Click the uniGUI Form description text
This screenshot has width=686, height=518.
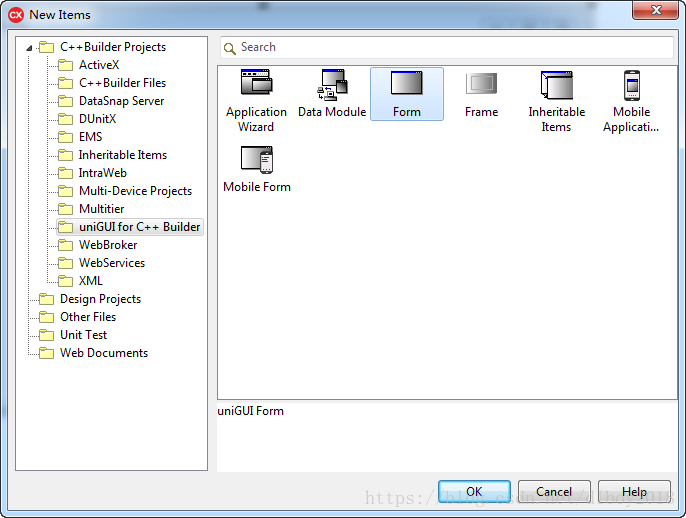coord(251,411)
